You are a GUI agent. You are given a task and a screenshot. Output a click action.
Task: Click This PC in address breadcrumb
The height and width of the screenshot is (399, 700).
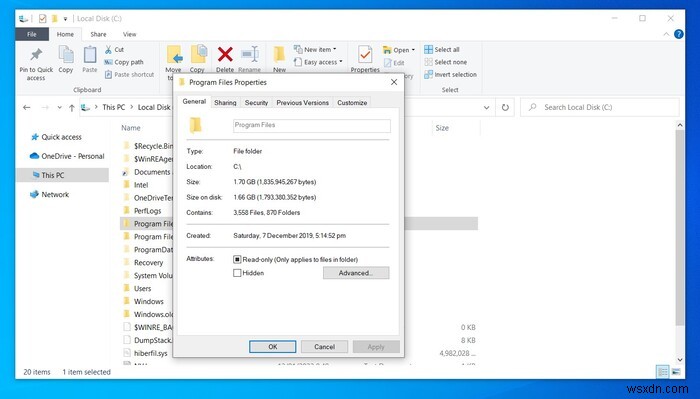pyautogui.click(x=113, y=108)
